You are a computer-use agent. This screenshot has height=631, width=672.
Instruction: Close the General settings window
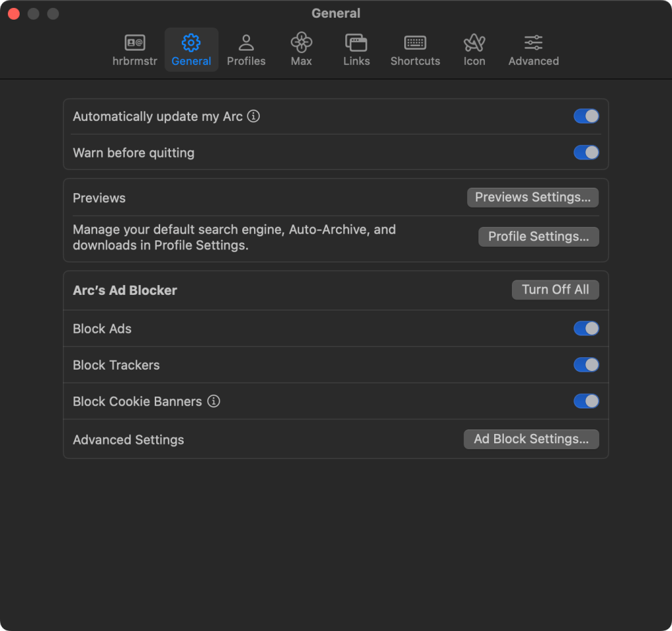14,14
